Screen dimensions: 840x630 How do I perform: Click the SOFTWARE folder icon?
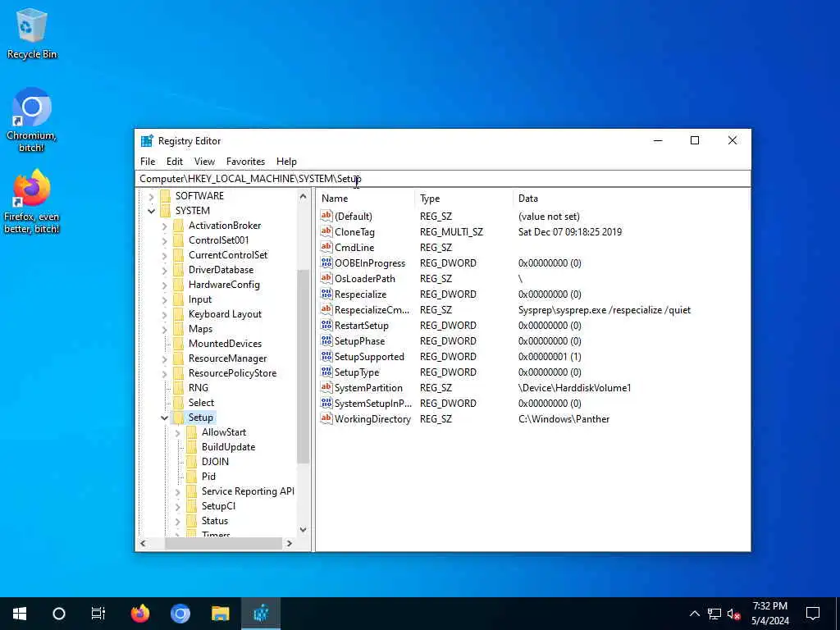point(166,195)
